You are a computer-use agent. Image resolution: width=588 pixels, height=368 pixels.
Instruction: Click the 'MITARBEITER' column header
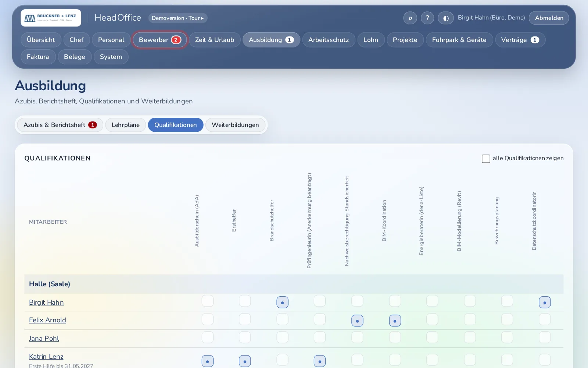point(48,222)
